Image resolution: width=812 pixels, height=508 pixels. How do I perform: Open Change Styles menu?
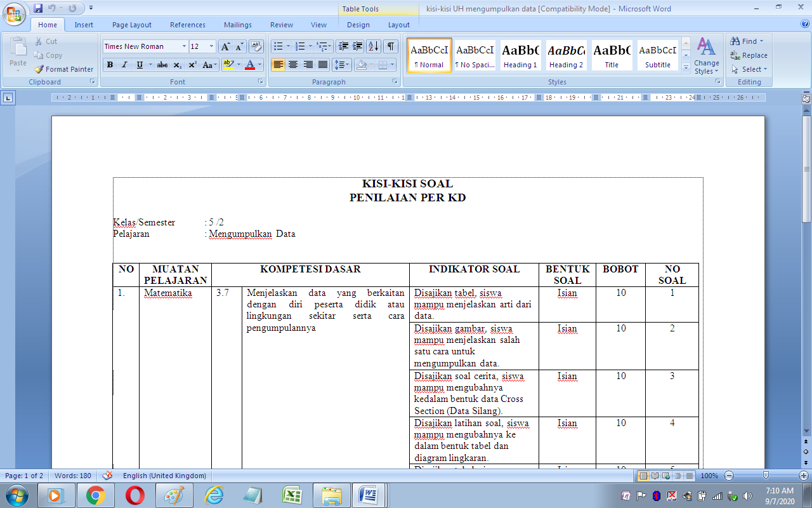tap(707, 56)
